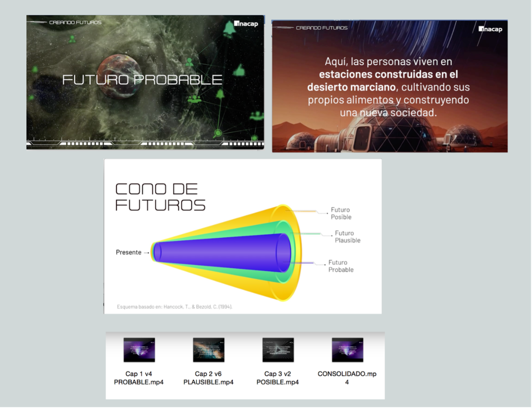
Task: Click the Inacap logo on the Futuro Probable slide
Action: click(x=246, y=24)
